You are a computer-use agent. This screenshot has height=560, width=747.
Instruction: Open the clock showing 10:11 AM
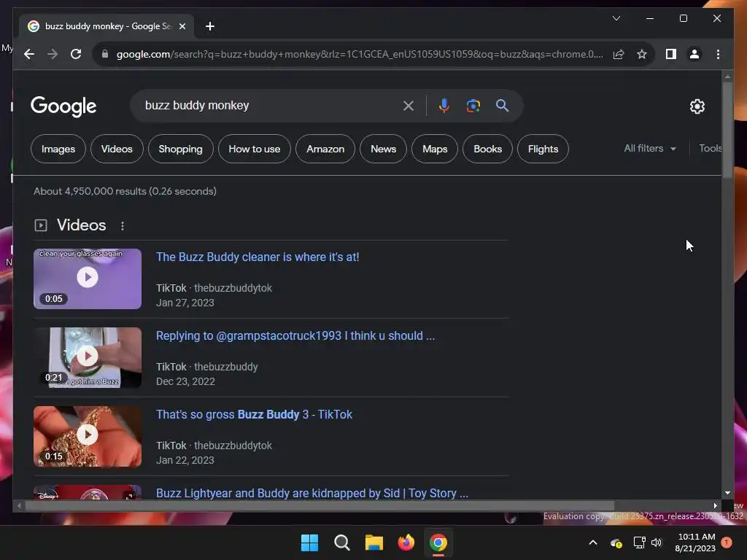695,542
